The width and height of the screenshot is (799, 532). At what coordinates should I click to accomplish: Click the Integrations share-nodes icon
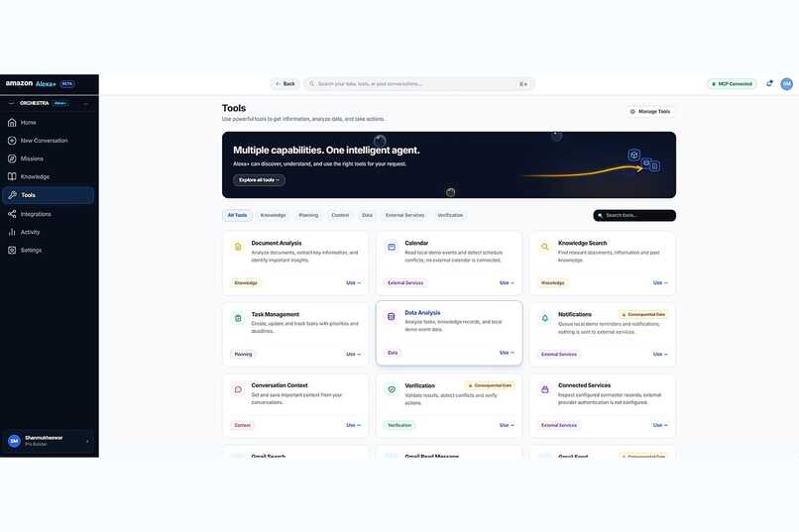(12, 214)
